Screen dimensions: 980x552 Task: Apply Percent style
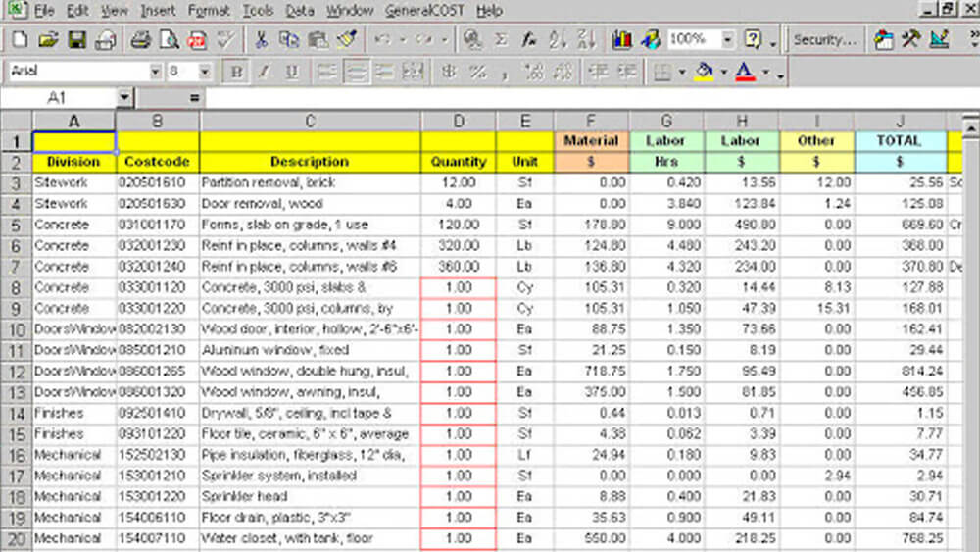click(478, 72)
